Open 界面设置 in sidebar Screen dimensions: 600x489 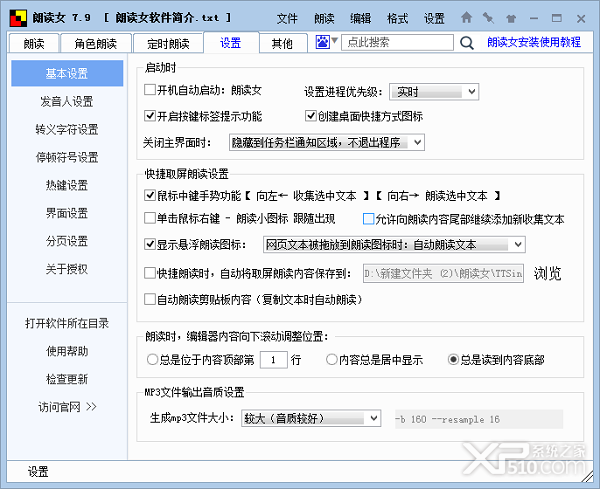pyautogui.click(x=67, y=213)
